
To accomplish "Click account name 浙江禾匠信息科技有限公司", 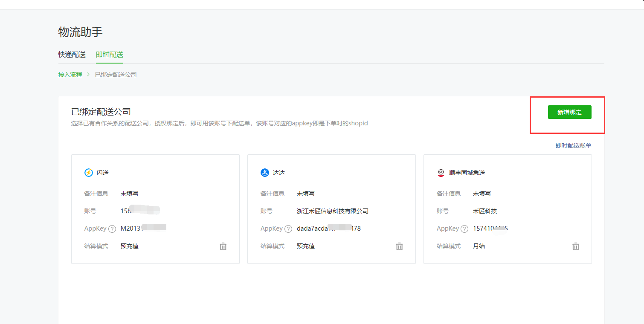I will 332,211.
